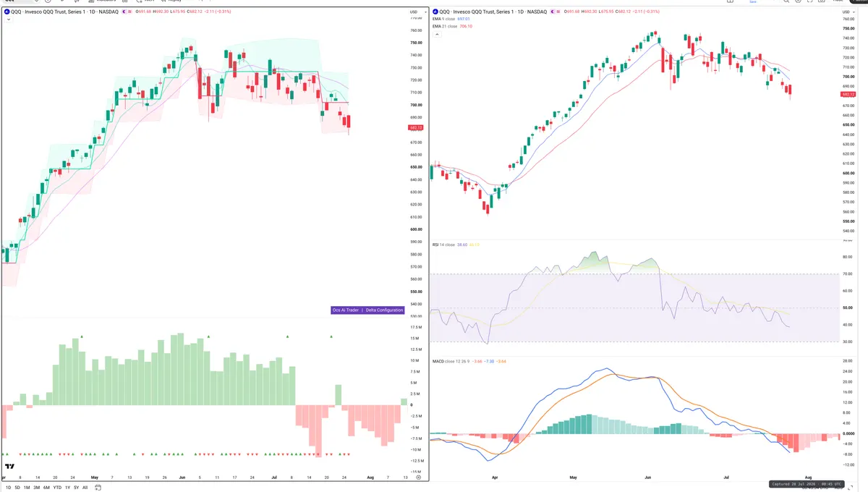Click the red 682.12 price label on left chart
The height and width of the screenshot is (492, 868).
pyautogui.click(x=415, y=128)
